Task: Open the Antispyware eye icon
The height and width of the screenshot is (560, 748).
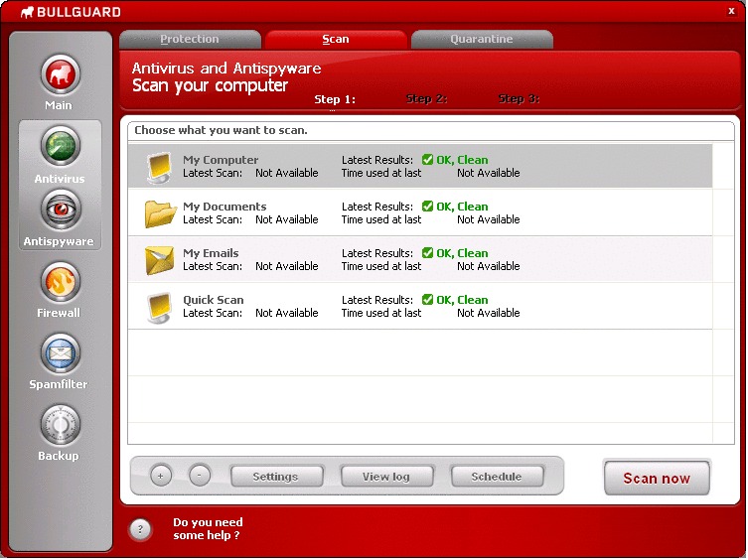Action: pyautogui.click(x=61, y=210)
